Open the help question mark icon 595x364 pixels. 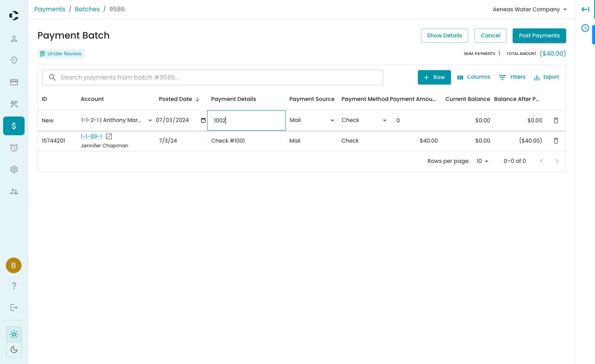pyautogui.click(x=14, y=286)
